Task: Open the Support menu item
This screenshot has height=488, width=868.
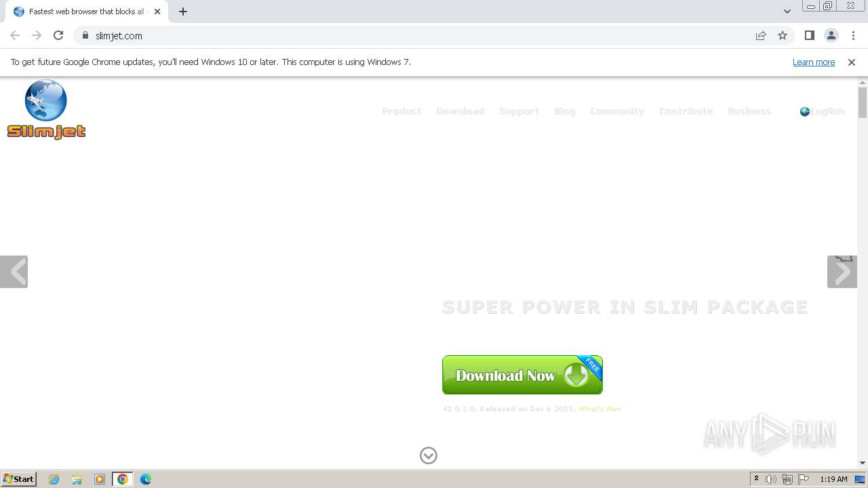Action: point(519,111)
